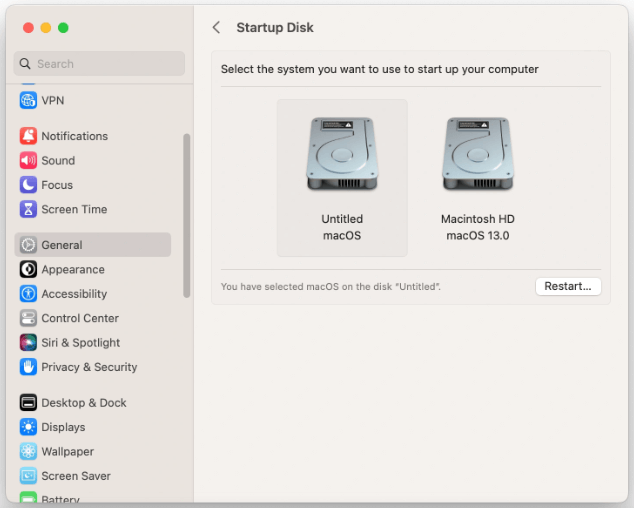Click the search magnifying glass icon
The height and width of the screenshot is (510, 634).
[x=25, y=63]
